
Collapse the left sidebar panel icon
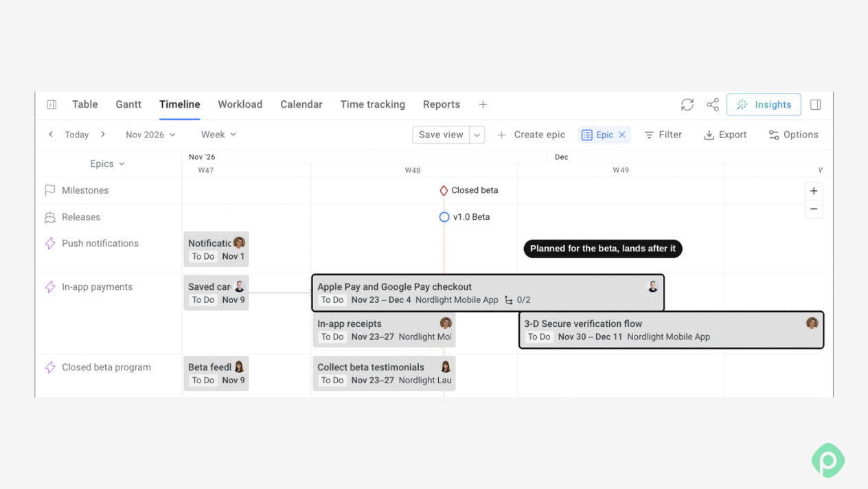tap(52, 104)
